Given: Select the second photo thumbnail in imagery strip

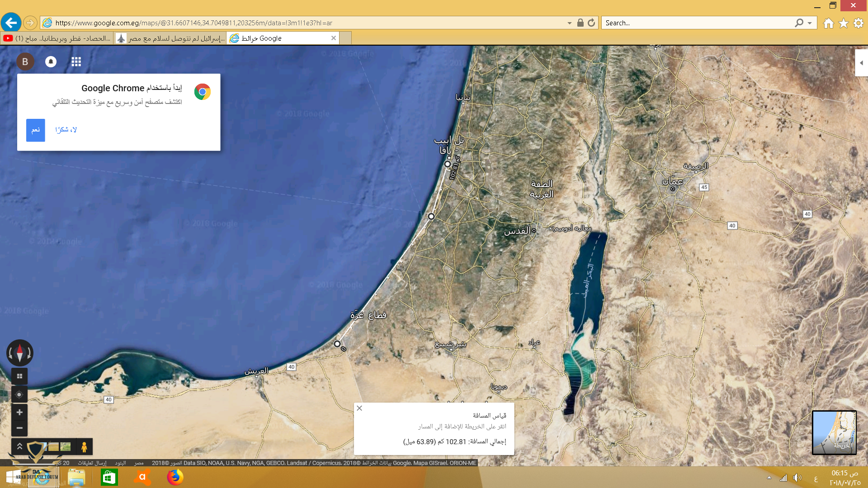Looking at the screenshot, I should pyautogui.click(x=54, y=447).
